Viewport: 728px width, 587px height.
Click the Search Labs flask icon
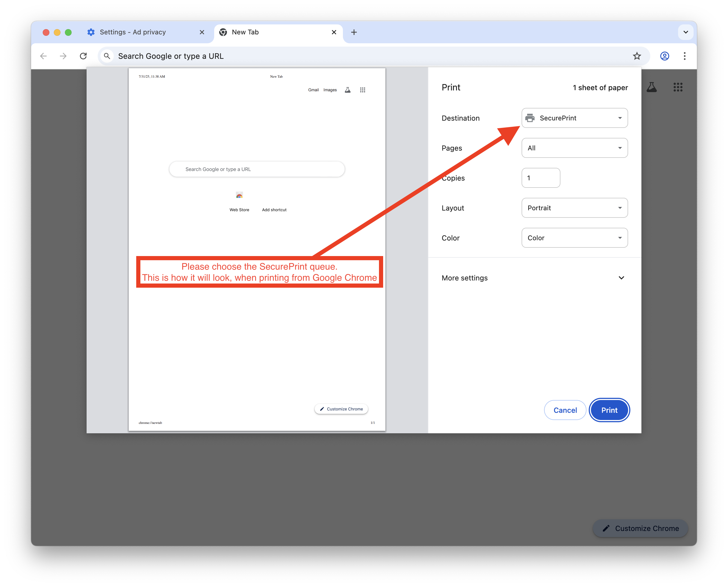click(651, 87)
